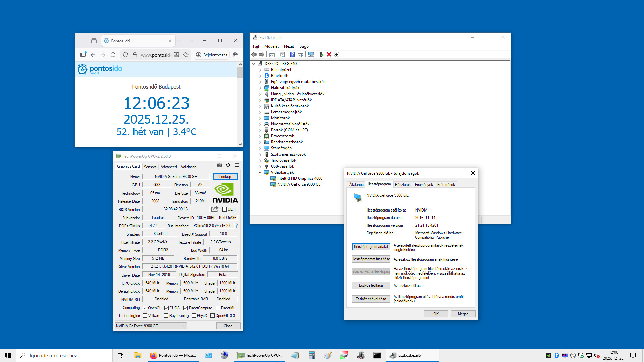Click the Lookup button

click(x=225, y=177)
